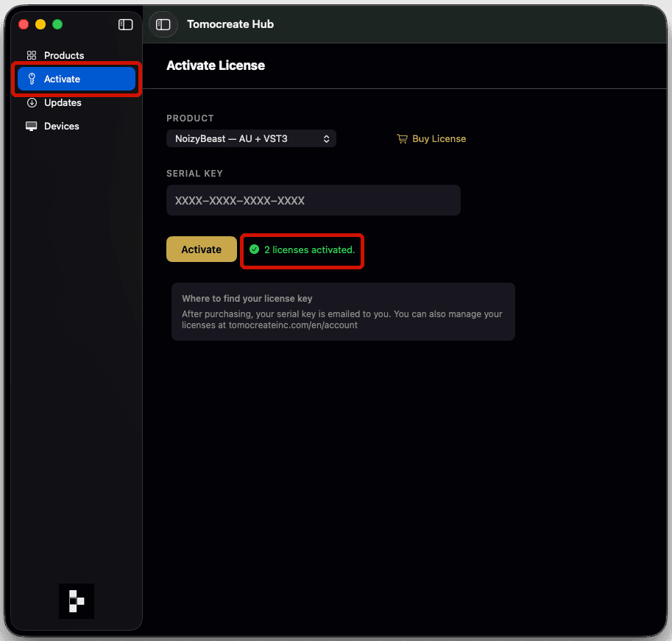Screen dimensions: 672x641
Task: Click the Updates download arrow icon
Action: (32, 102)
